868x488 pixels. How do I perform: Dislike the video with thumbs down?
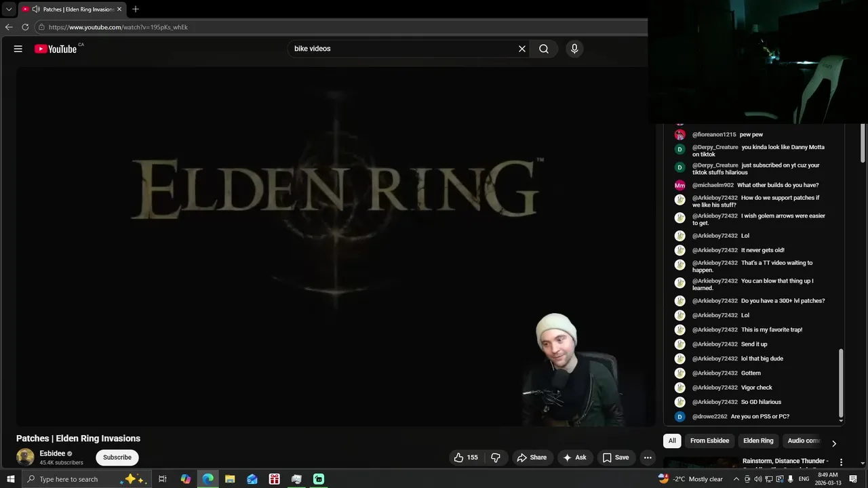pos(496,457)
